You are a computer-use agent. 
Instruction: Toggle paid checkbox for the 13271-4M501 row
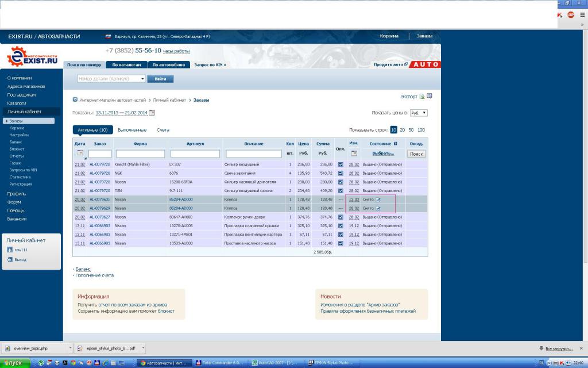341,235
